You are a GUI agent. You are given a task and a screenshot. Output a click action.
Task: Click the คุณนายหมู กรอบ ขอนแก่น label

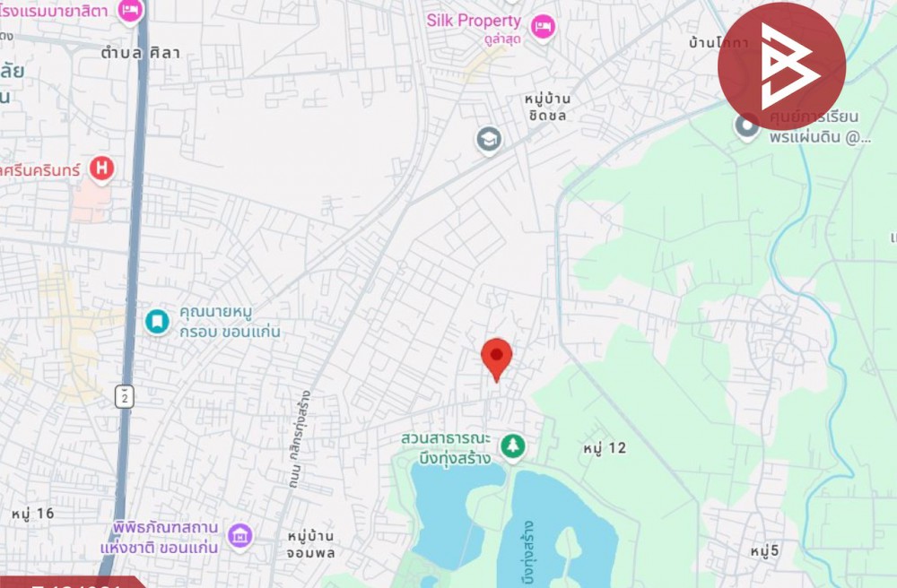pos(230,322)
